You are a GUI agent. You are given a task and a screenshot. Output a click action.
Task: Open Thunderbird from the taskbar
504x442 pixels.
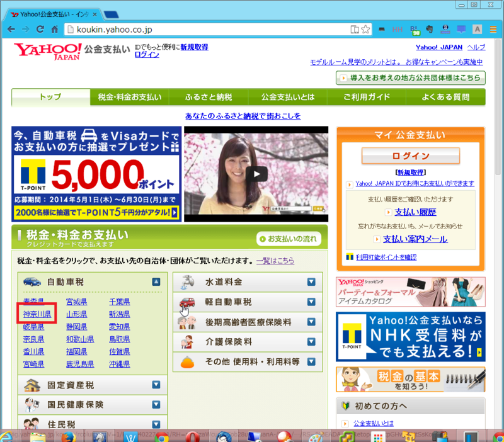224,436
